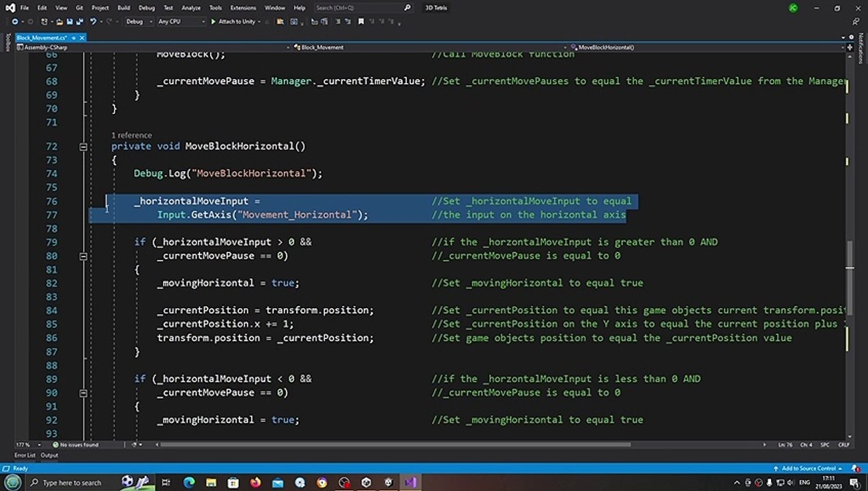Open Microsoft Edge from the taskbar

tap(188, 482)
